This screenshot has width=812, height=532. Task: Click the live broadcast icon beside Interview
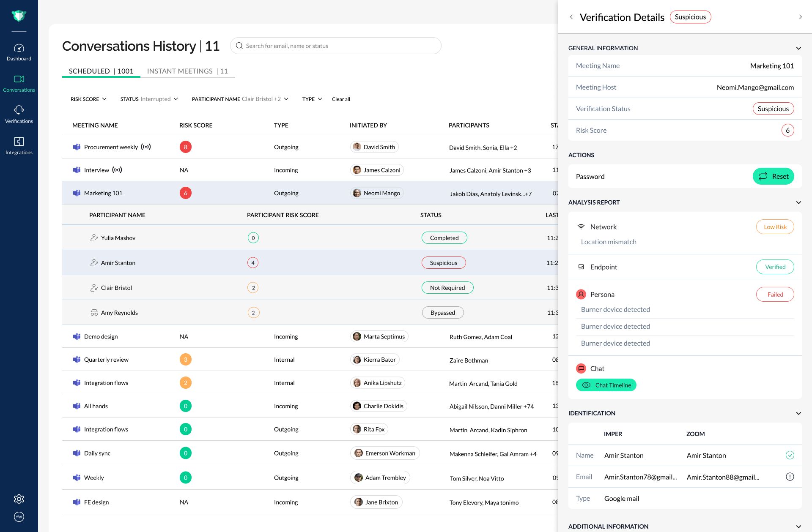tap(117, 170)
